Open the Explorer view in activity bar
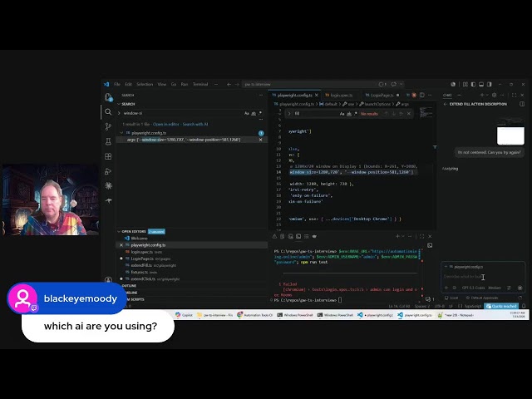 point(108,97)
